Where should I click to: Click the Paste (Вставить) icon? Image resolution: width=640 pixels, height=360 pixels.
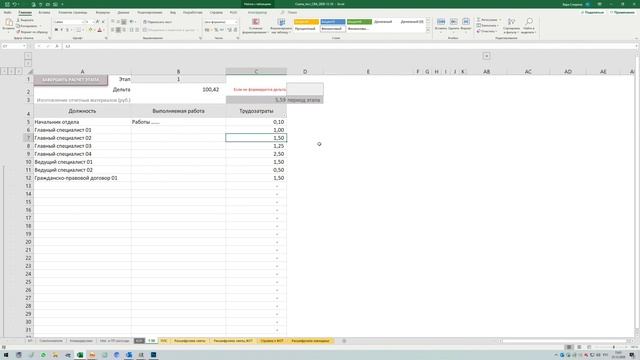[8, 23]
